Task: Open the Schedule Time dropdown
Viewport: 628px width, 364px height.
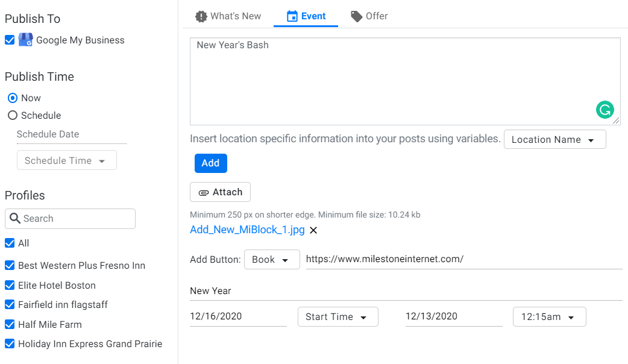Action: [67, 160]
